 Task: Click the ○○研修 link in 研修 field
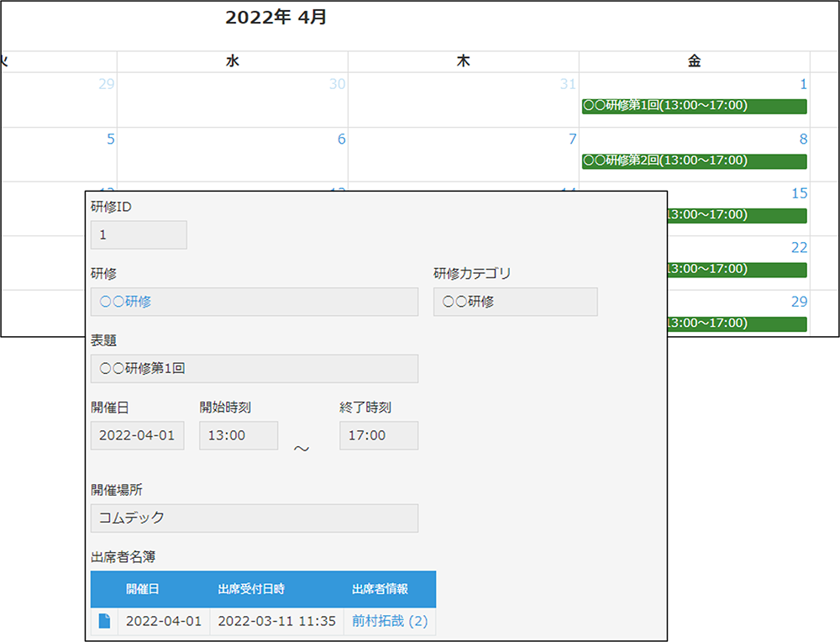point(126,302)
